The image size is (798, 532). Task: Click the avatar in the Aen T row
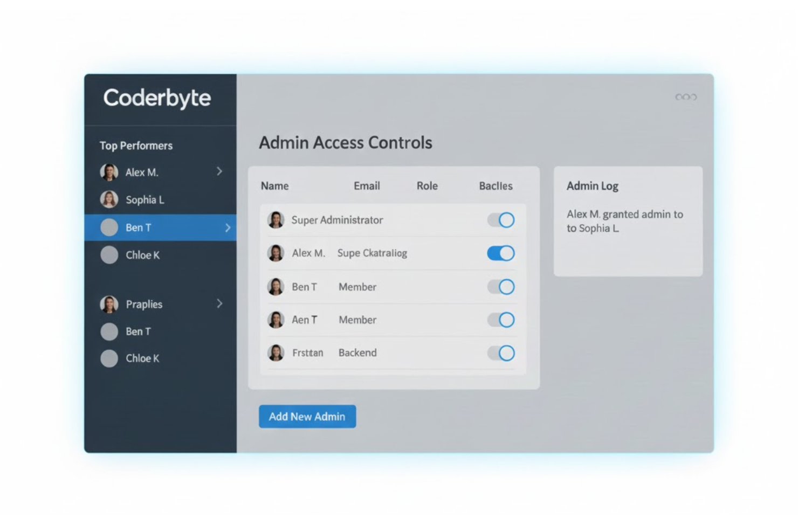click(276, 320)
